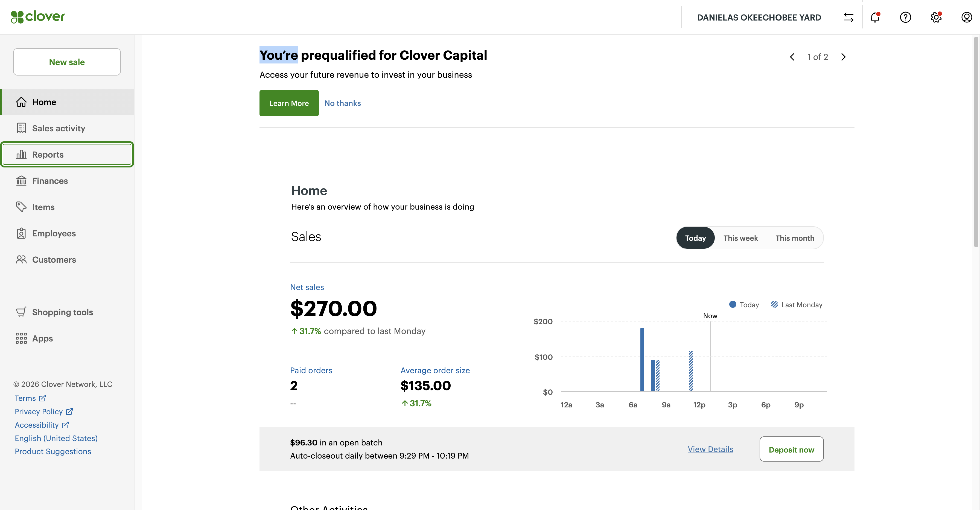
Task: Go to previous promo banner
Action: point(792,57)
